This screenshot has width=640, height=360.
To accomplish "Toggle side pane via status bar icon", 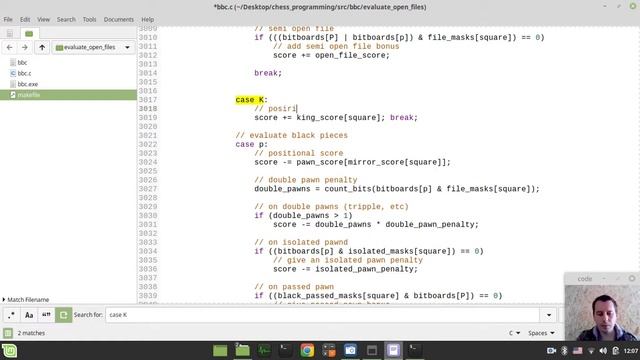I will tap(7, 333).
